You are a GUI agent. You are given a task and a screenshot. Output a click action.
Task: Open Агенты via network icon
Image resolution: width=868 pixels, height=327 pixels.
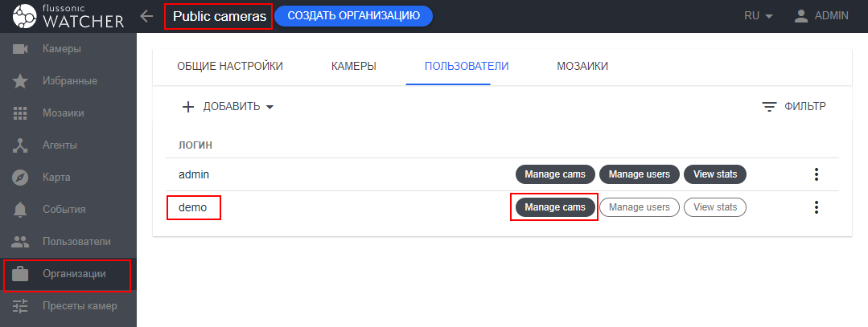tap(22, 145)
